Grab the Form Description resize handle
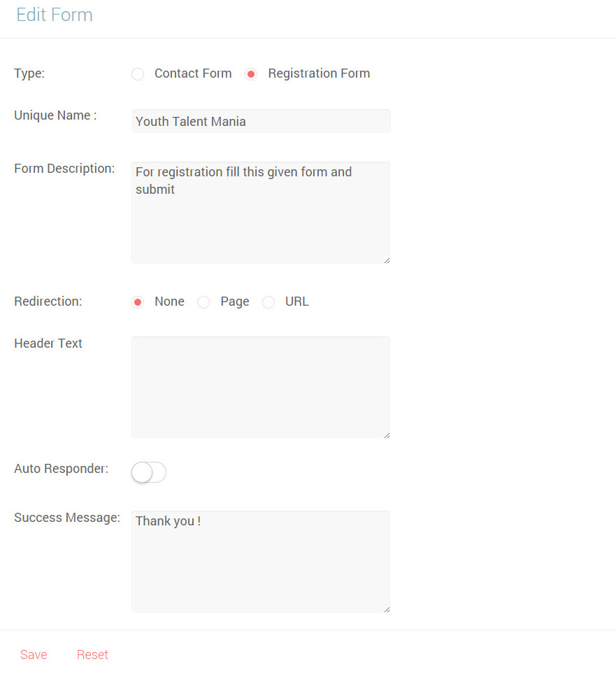This screenshot has width=616, height=680. tap(387, 260)
